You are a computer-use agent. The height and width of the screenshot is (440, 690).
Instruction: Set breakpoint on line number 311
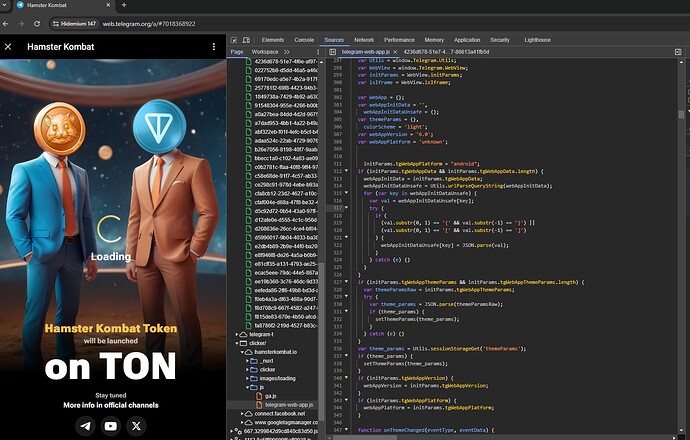[x=338, y=164]
